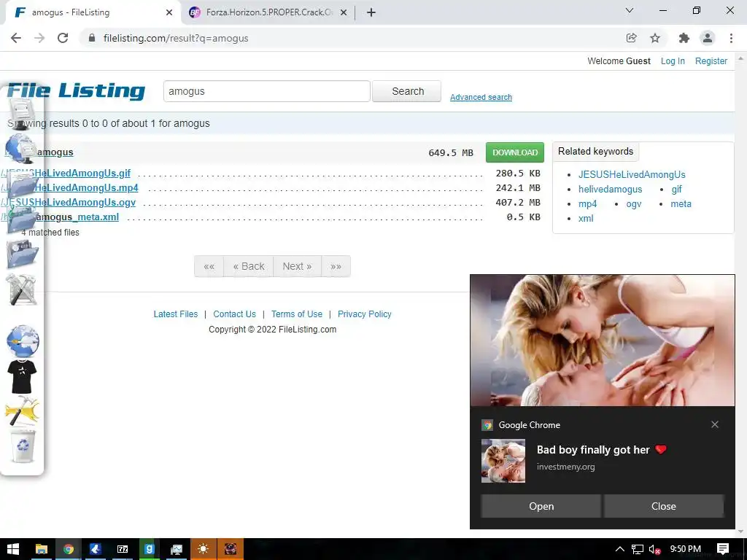This screenshot has width=747, height=560.
Task: Go back using browser back arrow
Action: click(x=16, y=38)
